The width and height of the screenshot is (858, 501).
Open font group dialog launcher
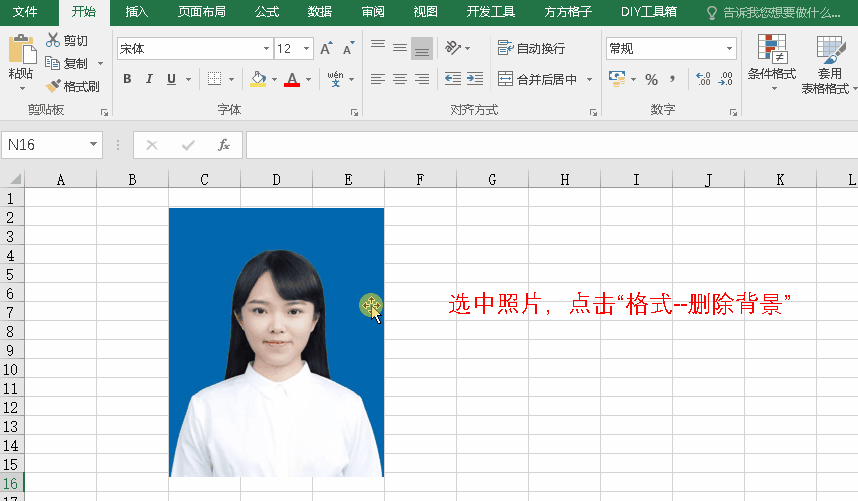click(355, 112)
